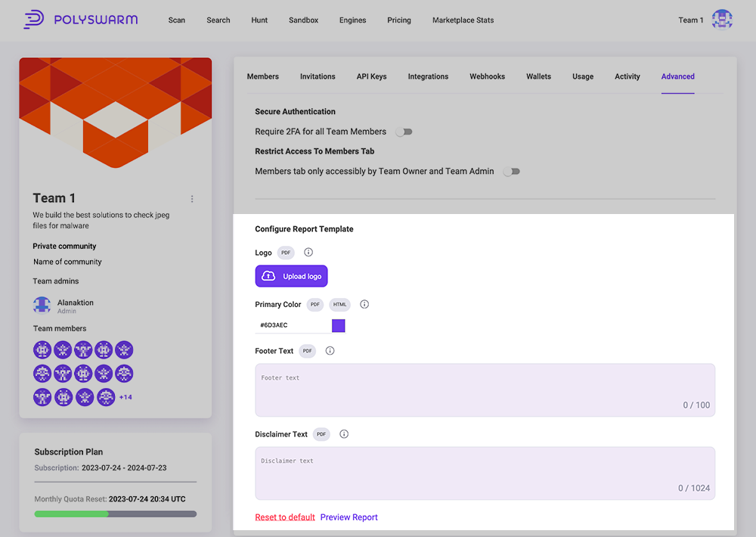Click the Reset to default link
This screenshot has height=537, width=756.
tap(284, 517)
